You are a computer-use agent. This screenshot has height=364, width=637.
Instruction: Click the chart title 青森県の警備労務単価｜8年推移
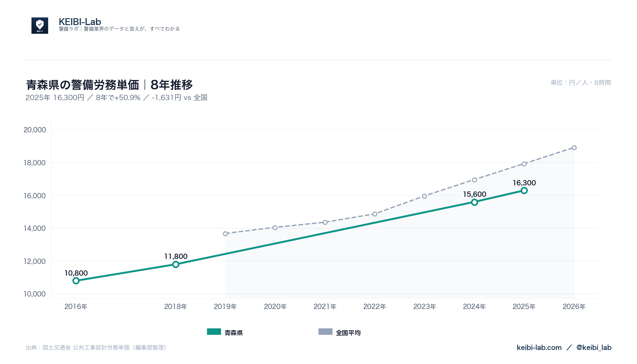click(110, 85)
